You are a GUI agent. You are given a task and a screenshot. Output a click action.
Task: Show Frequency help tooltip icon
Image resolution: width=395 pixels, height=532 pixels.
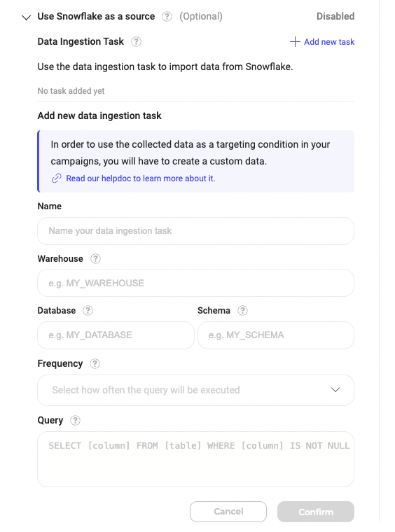coord(95,364)
